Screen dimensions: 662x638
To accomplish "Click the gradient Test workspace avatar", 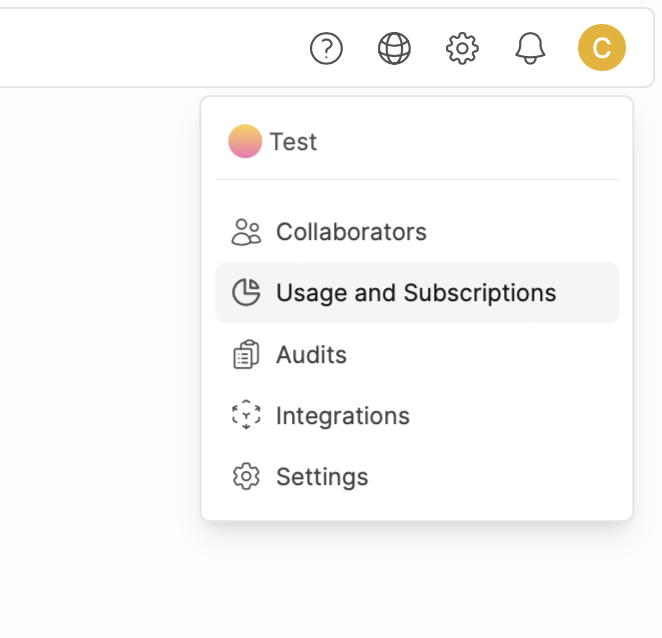I will click(245, 142).
